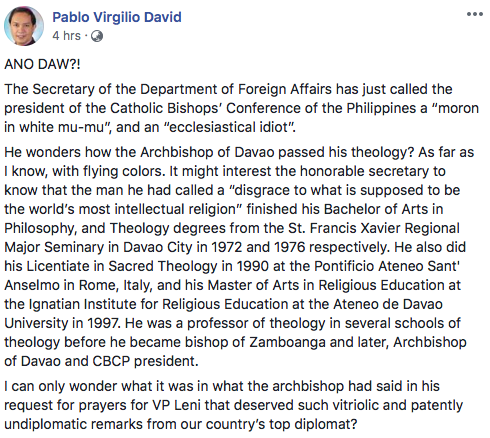Open Pablo Virgilio David's profile picture

coord(24,26)
